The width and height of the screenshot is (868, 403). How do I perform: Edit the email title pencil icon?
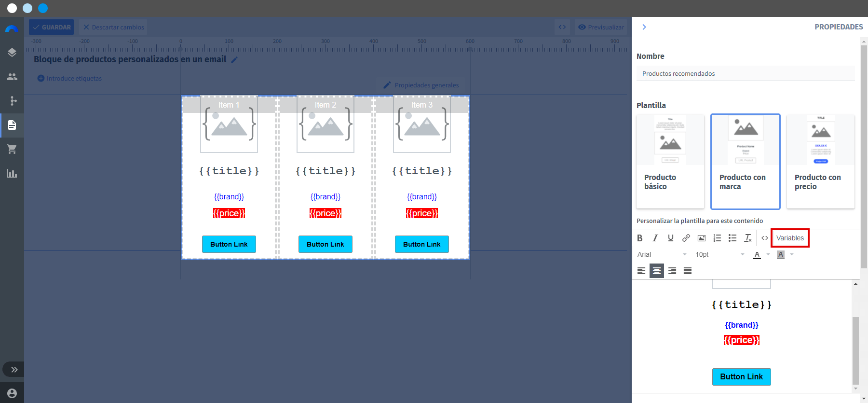click(x=234, y=60)
